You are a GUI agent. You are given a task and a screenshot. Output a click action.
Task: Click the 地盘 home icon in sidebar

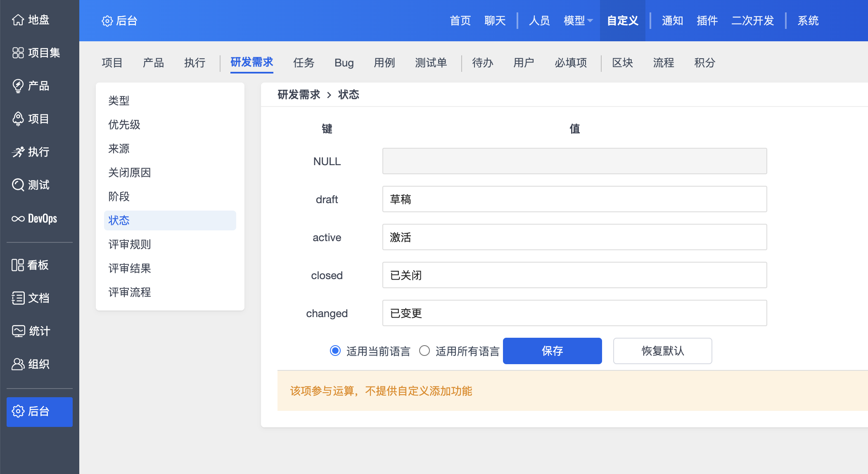click(x=18, y=20)
